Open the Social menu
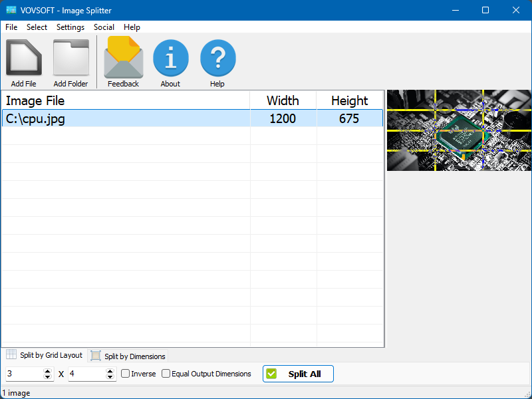 pos(104,27)
